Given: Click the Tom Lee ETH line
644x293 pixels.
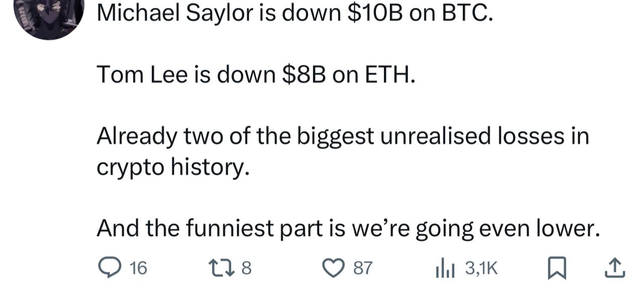Looking at the screenshot, I should tap(256, 75).
